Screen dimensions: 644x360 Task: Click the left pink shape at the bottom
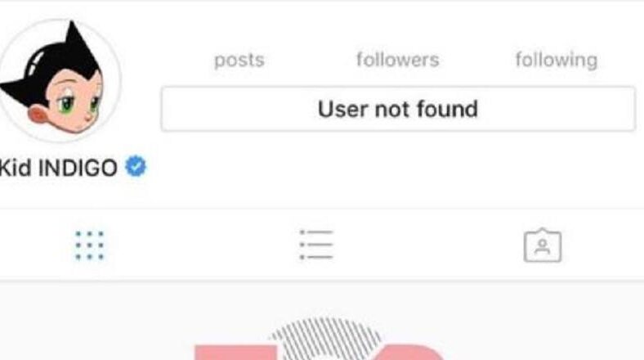235,353
